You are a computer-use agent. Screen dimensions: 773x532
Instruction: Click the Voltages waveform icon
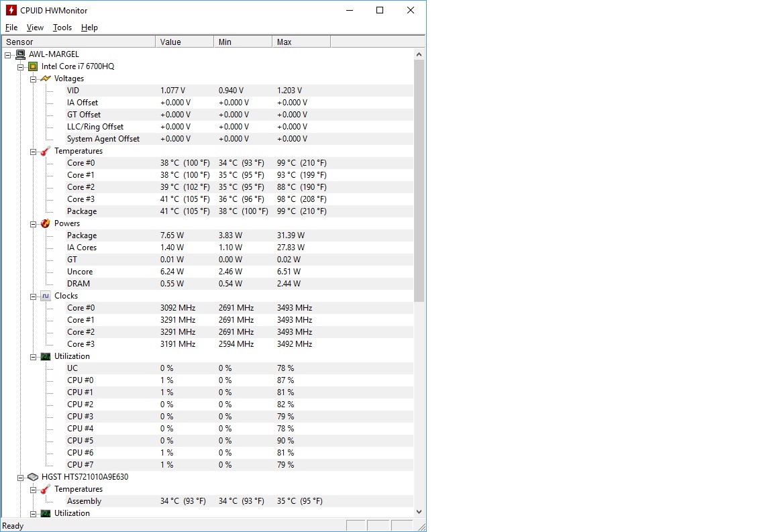tap(46, 78)
